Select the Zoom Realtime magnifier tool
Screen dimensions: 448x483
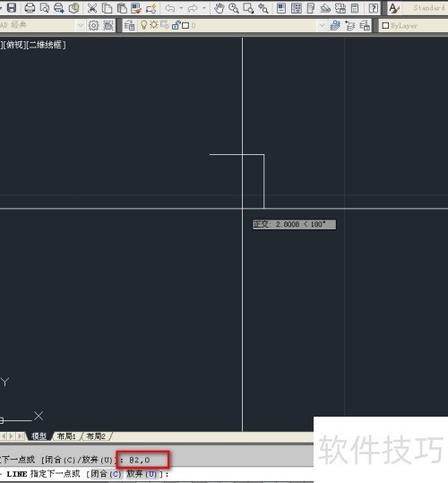pos(234,8)
